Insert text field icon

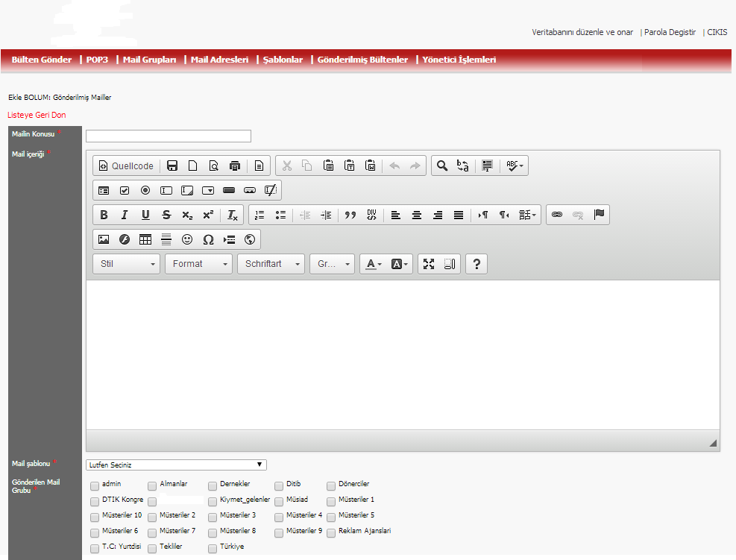166,190
